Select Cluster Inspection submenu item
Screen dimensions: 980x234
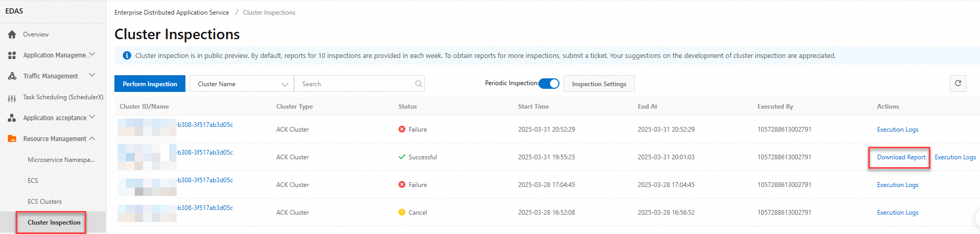(54, 223)
